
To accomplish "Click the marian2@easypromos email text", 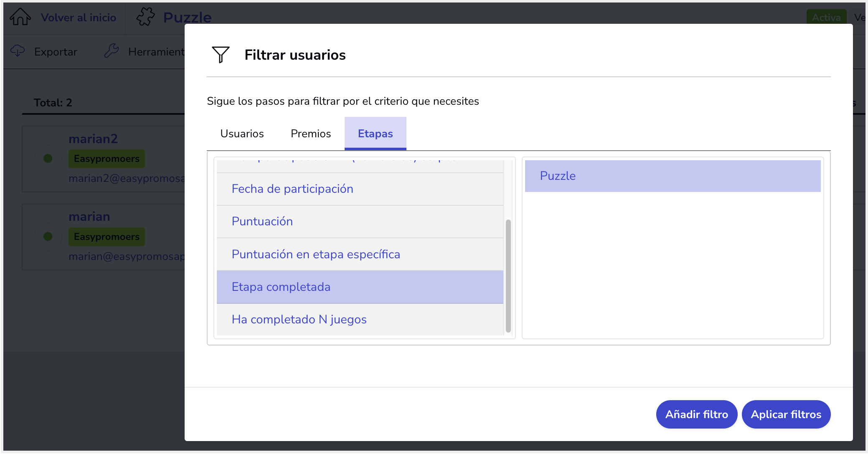I will click(127, 179).
